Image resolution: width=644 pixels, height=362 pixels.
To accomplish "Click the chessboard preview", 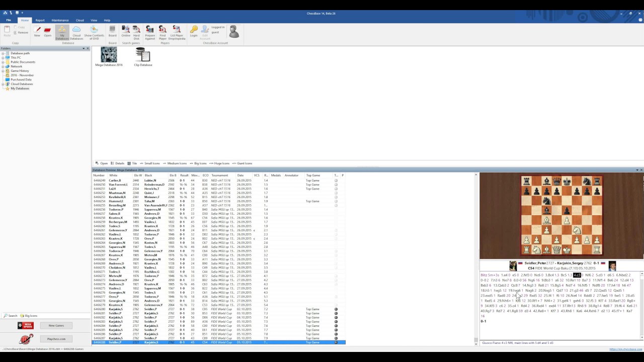I will (x=561, y=216).
